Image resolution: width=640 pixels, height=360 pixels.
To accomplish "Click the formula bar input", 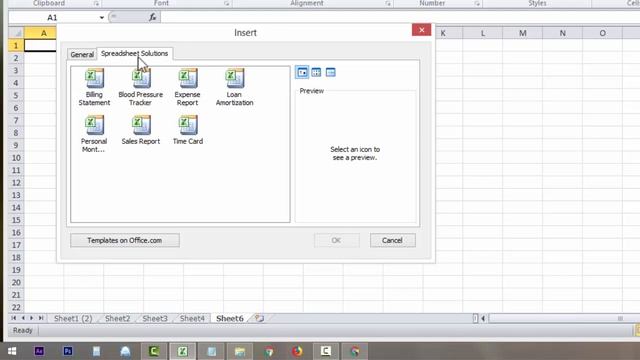I will tap(400, 17).
